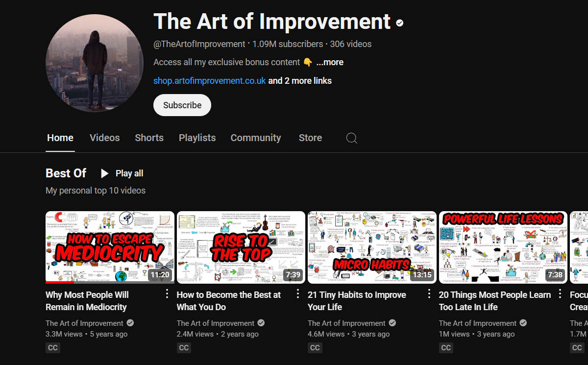Click verified check under Why Most People Will Remain
This screenshot has width=588, height=365.
[x=130, y=323]
